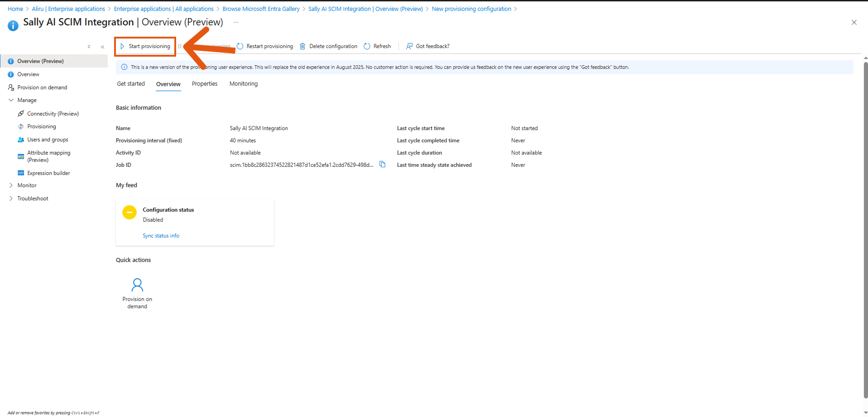The height and width of the screenshot is (417, 868).
Task: Open the Provisioning settings in sidebar
Action: click(42, 126)
